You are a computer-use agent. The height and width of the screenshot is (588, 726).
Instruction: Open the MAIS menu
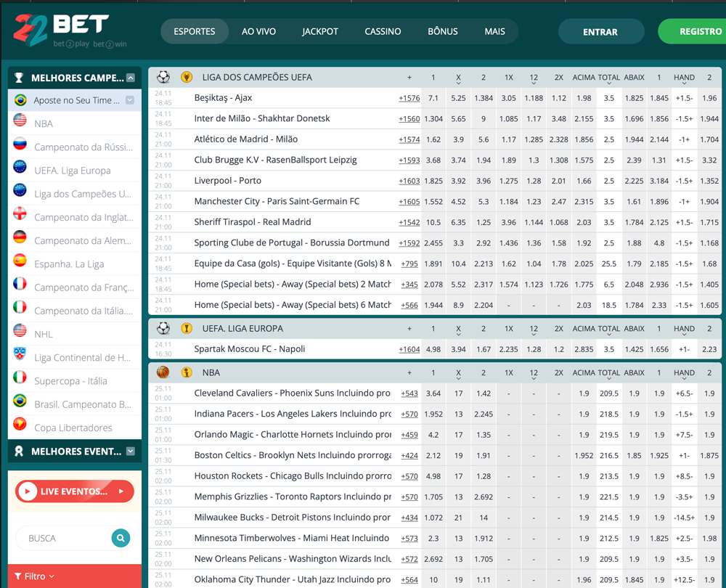(494, 31)
